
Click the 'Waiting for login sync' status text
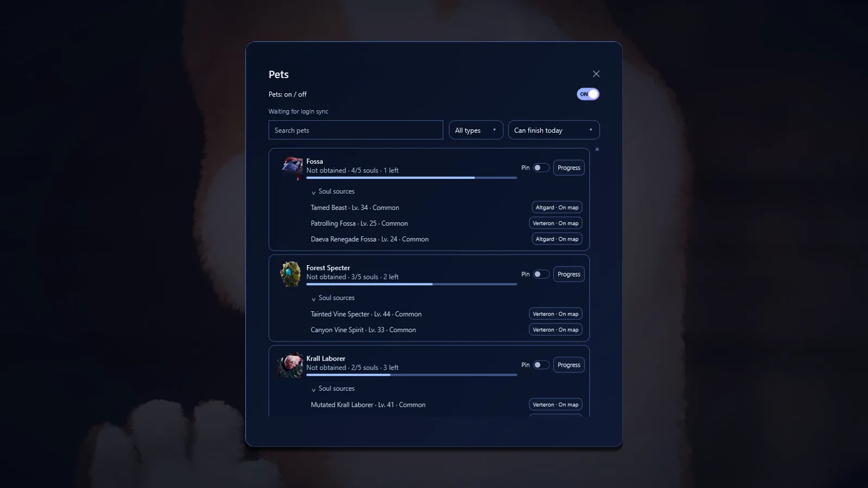tap(298, 111)
